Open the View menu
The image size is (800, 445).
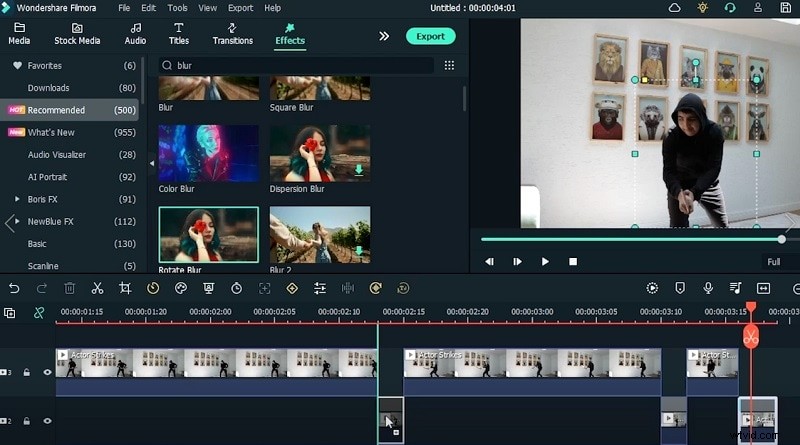point(207,8)
